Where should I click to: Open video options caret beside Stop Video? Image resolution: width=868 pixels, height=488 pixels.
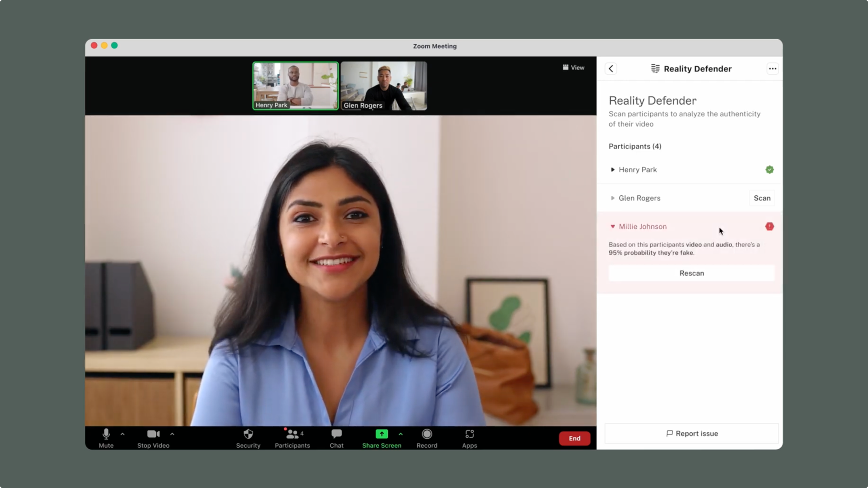172,434
